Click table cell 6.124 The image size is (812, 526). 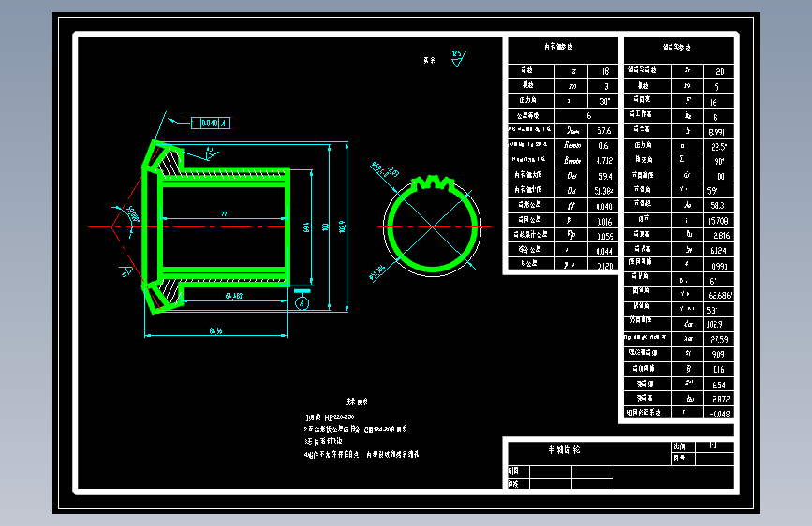click(717, 251)
